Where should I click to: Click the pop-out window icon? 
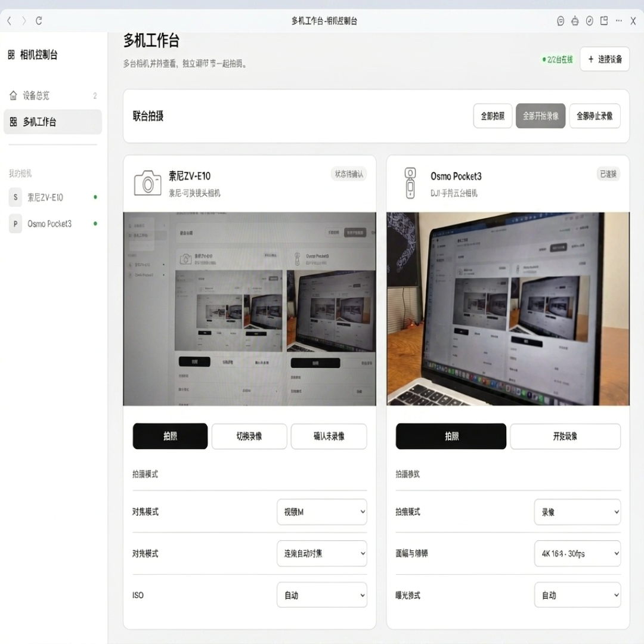click(603, 21)
